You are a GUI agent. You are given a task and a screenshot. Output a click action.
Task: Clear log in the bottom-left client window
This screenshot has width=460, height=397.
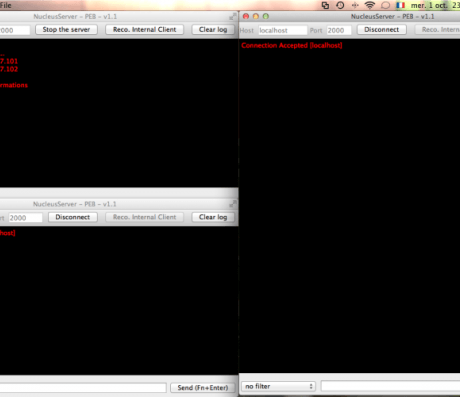pos(213,217)
